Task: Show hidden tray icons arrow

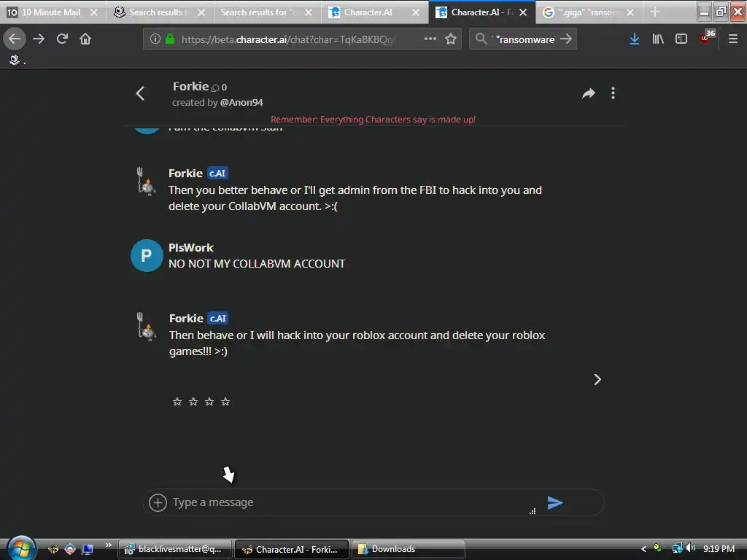Action: pos(643,549)
